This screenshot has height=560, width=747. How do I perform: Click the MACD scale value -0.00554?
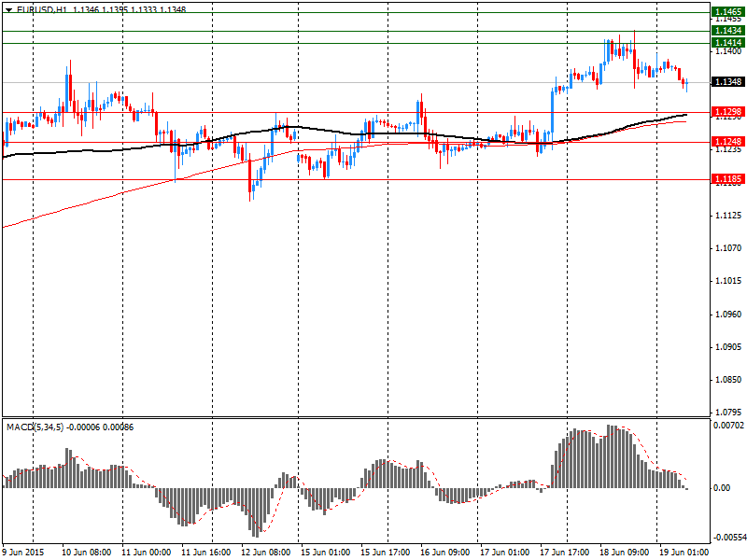click(x=728, y=538)
